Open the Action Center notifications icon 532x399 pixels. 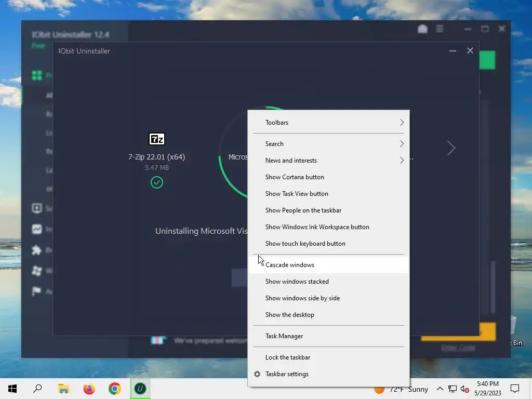pos(515,389)
